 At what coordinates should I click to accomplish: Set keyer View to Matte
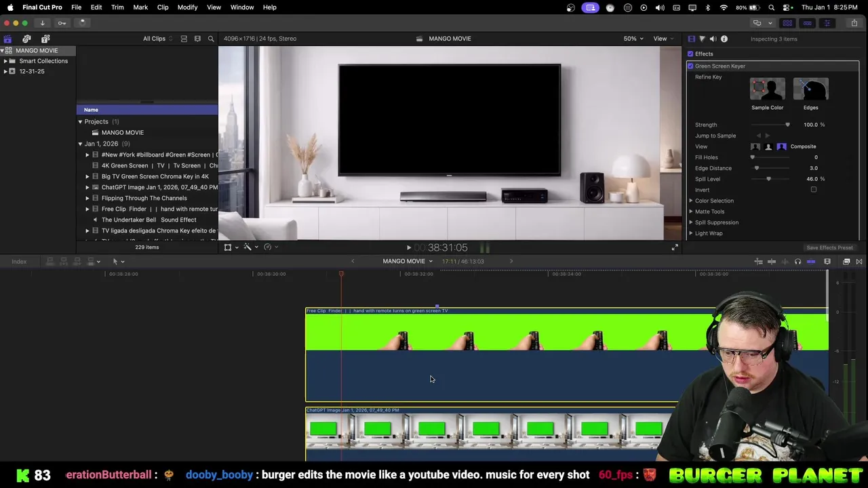(x=768, y=146)
